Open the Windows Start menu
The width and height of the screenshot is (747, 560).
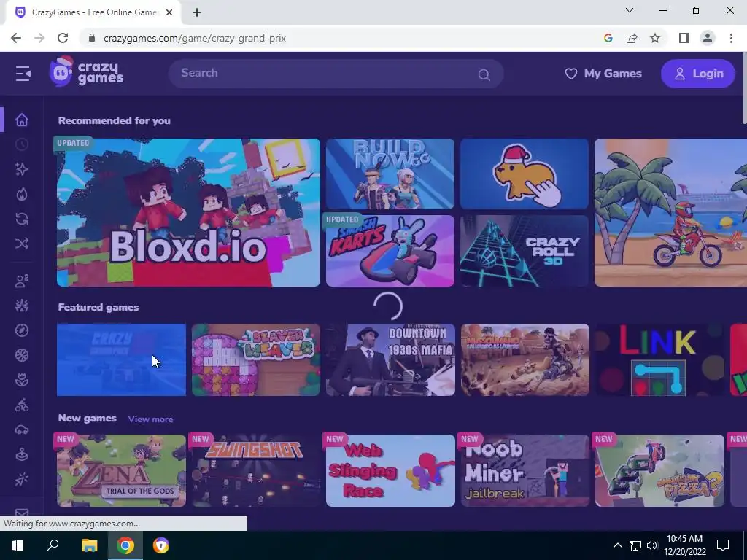(x=18, y=545)
